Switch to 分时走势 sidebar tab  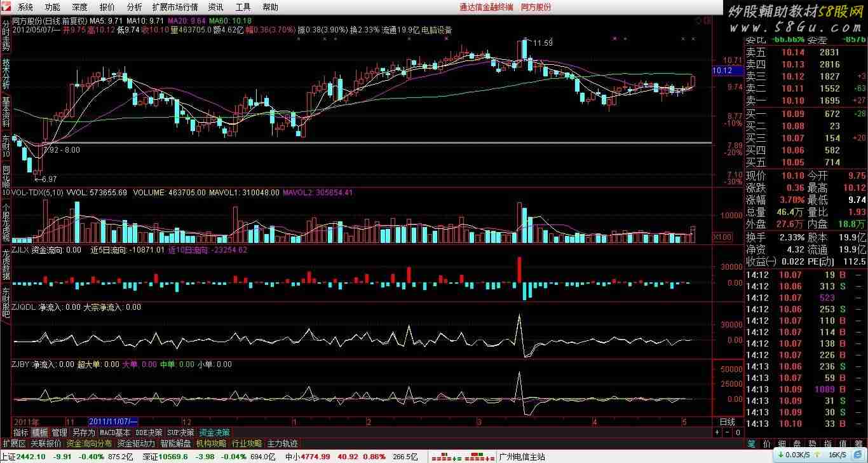6,35
